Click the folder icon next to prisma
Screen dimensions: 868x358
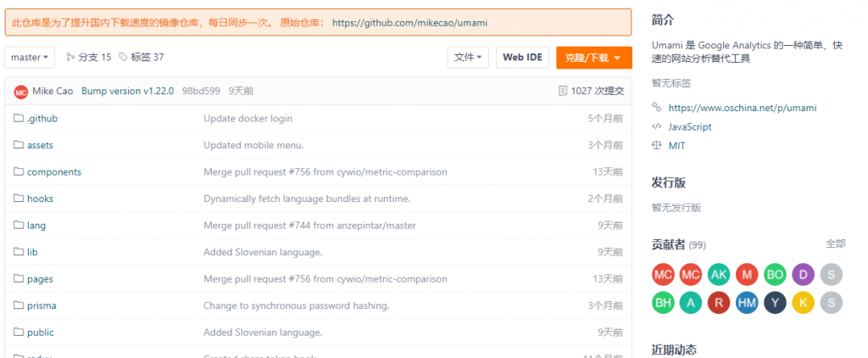click(x=19, y=305)
